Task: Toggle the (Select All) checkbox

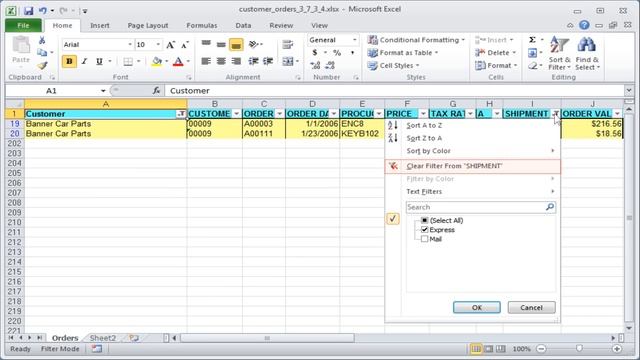Action: coord(424,220)
